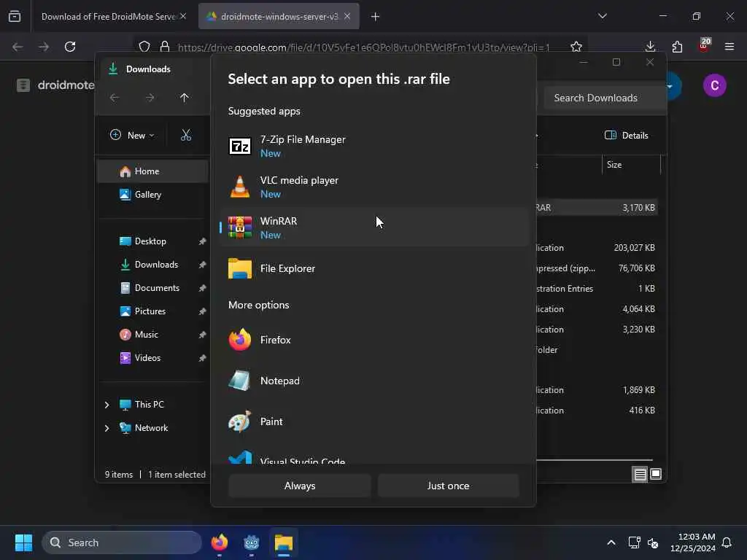Open Gallery in the Explorer sidebar
The image size is (747, 560).
pyautogui.click(x=152, y=194)
